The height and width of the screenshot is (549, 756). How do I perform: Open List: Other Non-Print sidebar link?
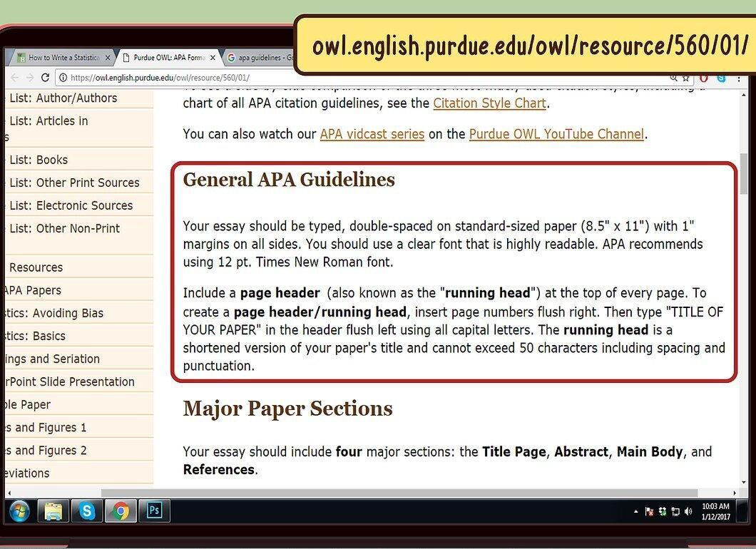click(65, 228)
